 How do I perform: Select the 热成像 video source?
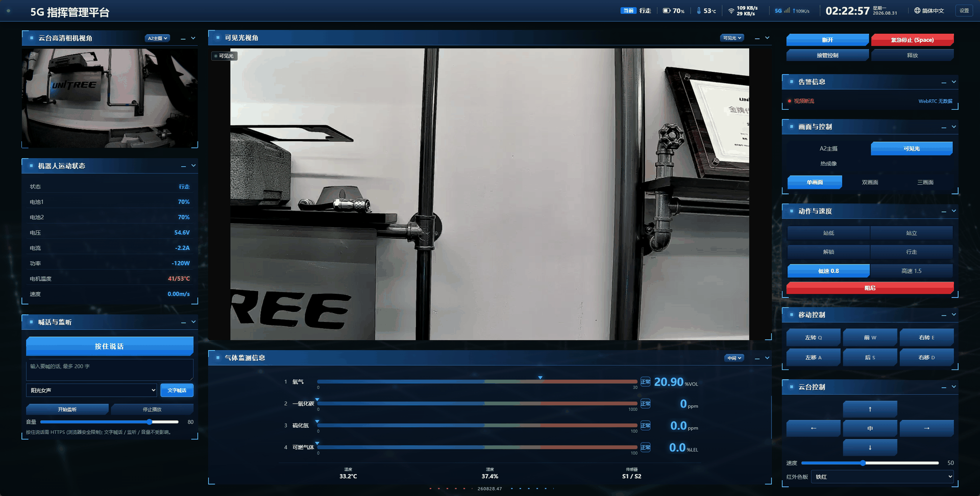click(828, 164)
